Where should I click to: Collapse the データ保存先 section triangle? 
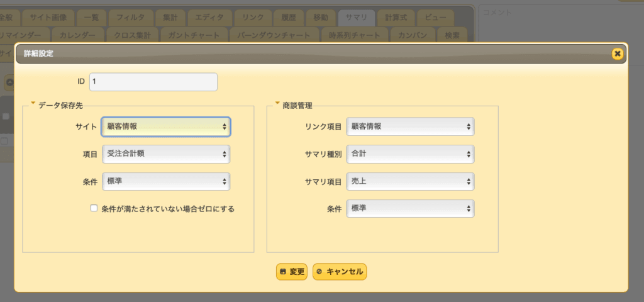pos(33,103)
